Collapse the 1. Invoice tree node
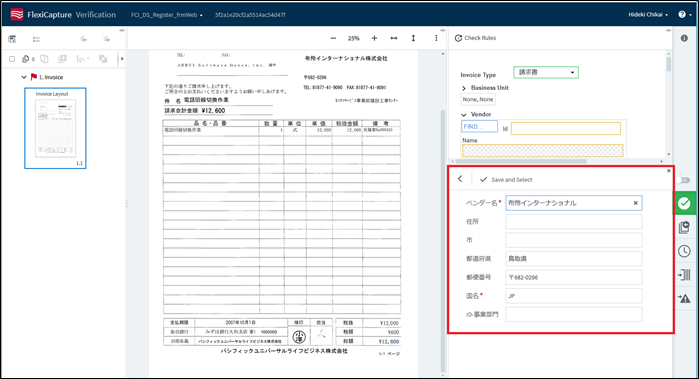The width and height of the screenshot is (699, 379). (24, 77)
